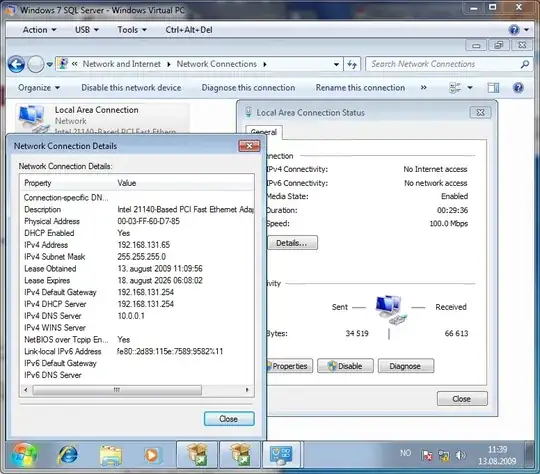Switch to the Control Panel taskbar item
This screenshot has height=474, width=540.
281,455
